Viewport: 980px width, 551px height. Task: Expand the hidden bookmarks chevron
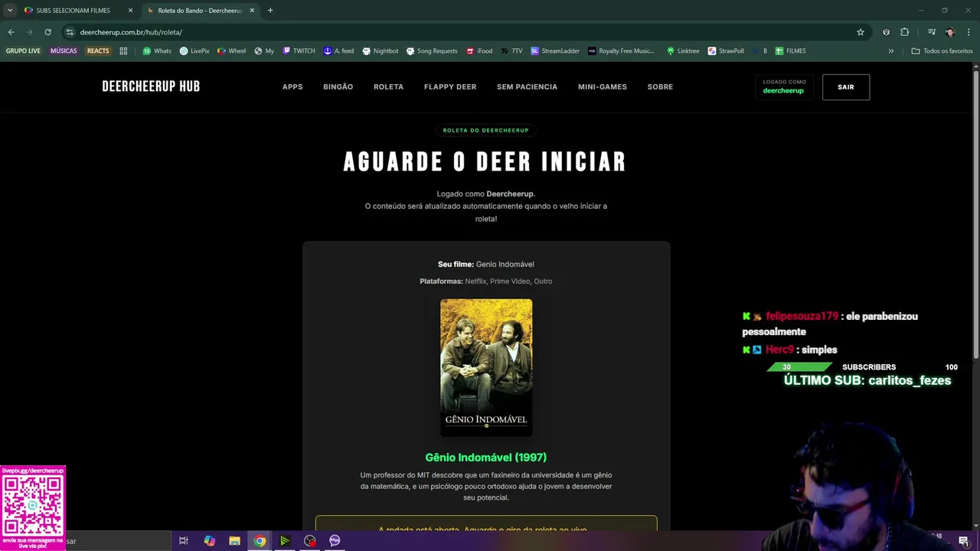890,51
